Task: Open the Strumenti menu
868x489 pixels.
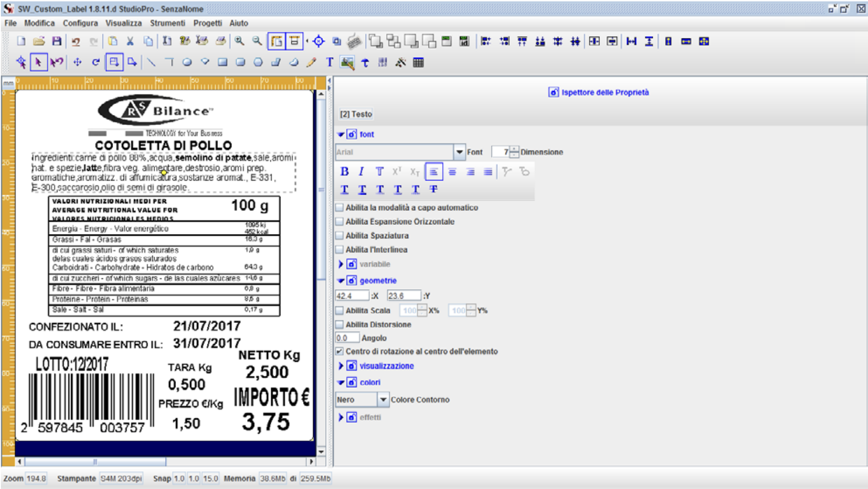Action: [167, 23]
